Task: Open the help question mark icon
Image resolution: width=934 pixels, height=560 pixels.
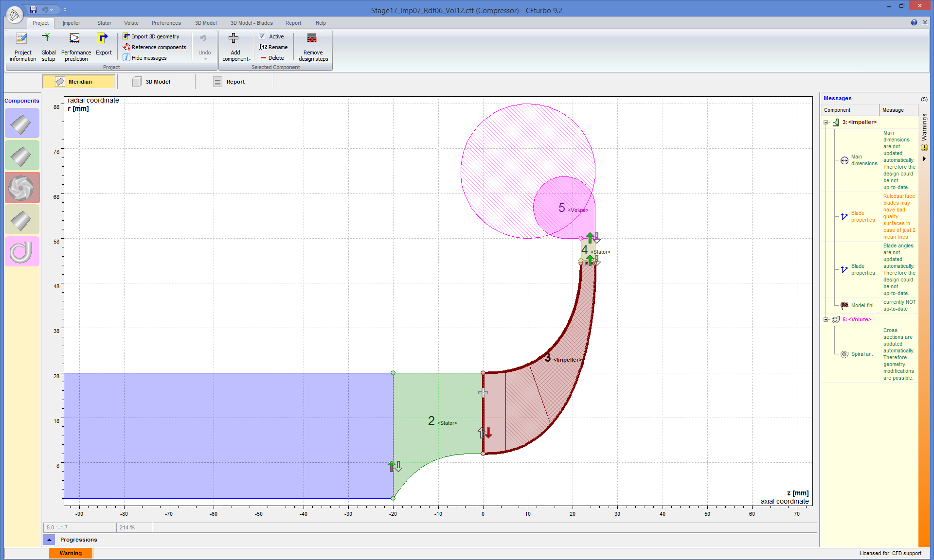Action: (914, 22)
